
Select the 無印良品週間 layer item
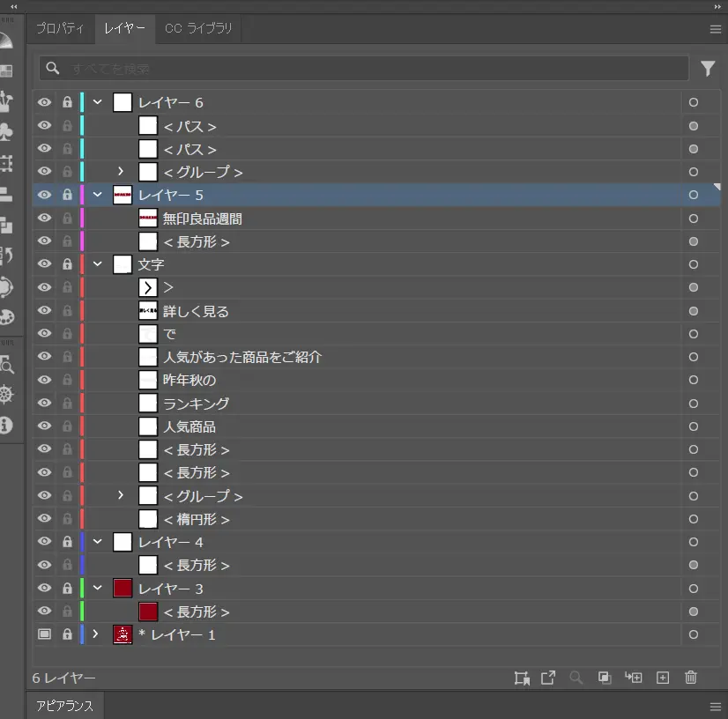[x=202, y=219]
